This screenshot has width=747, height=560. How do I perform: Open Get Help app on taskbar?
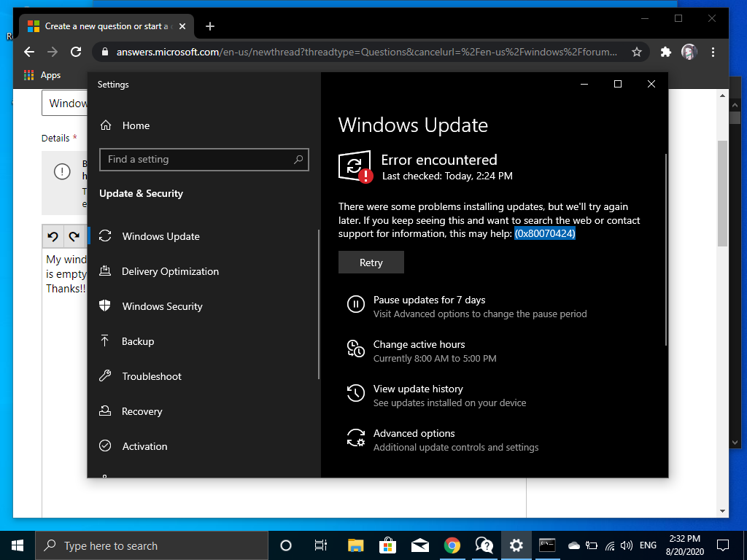click(x=484, y=545)
